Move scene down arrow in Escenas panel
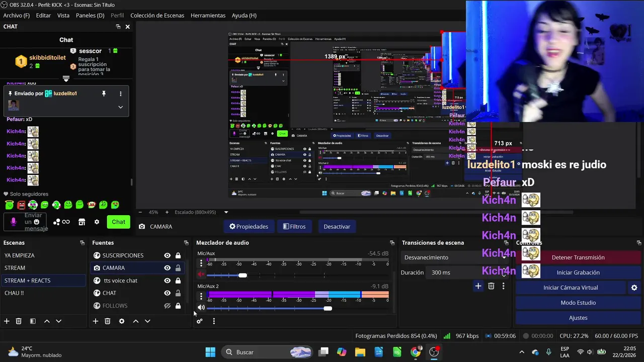The width and height of the screenshot is (644, 362). pyautogui.click(x=58, y=321)
